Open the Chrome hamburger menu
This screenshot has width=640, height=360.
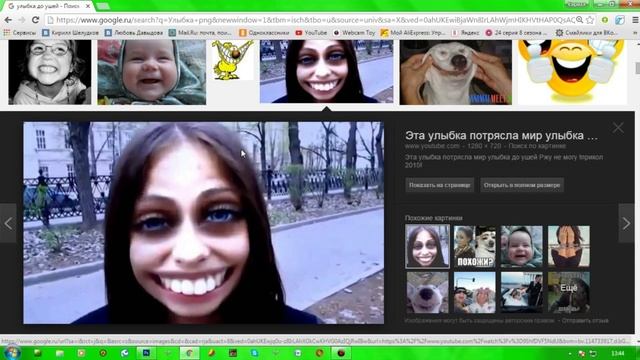(x=635, y=20)
